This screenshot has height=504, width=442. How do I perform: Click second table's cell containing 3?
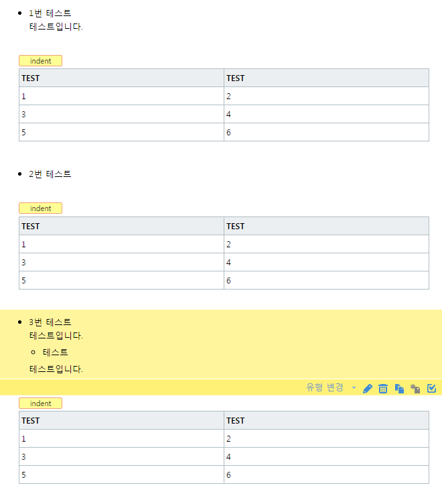(x=121, y=262)
